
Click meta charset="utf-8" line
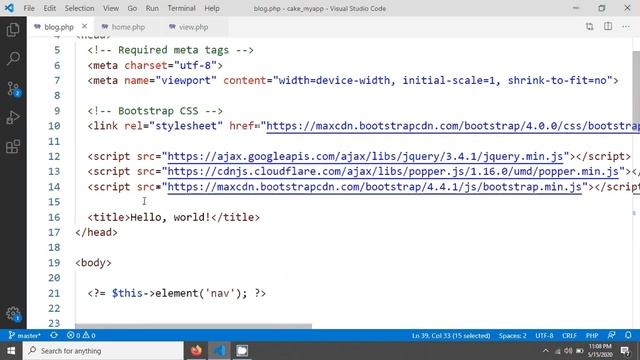tap(155, 65)
